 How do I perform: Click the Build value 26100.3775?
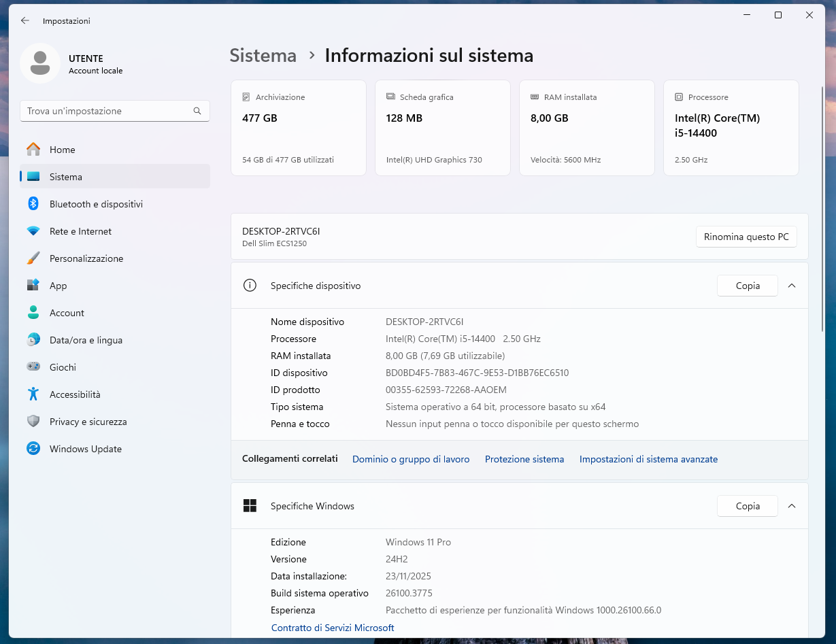coord(409,593)
